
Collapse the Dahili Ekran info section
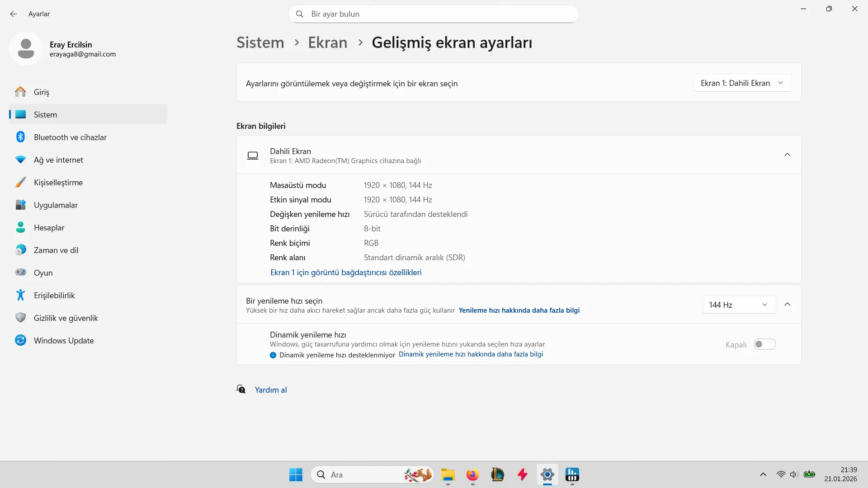coord(787,155)
